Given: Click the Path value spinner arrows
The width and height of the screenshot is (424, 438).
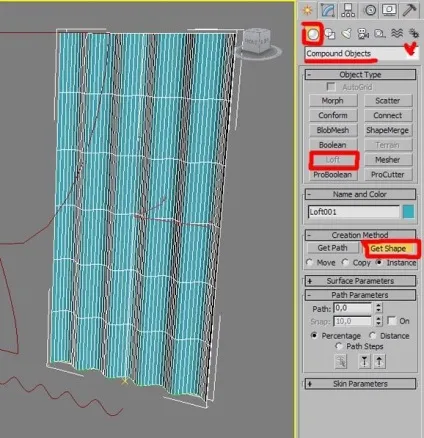Looking at the screenshot, I should [378, 308].
